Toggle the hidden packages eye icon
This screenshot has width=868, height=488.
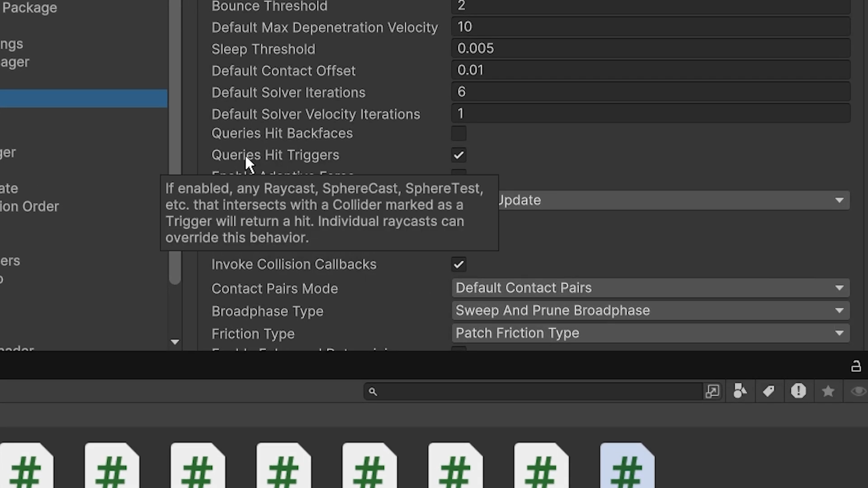point(858,391)
